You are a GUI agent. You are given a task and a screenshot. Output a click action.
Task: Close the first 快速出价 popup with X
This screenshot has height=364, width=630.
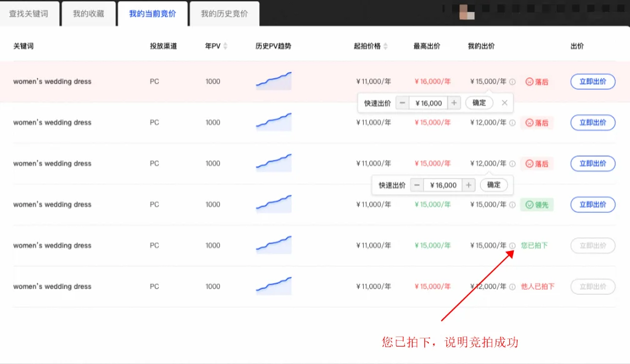[504, 103]
